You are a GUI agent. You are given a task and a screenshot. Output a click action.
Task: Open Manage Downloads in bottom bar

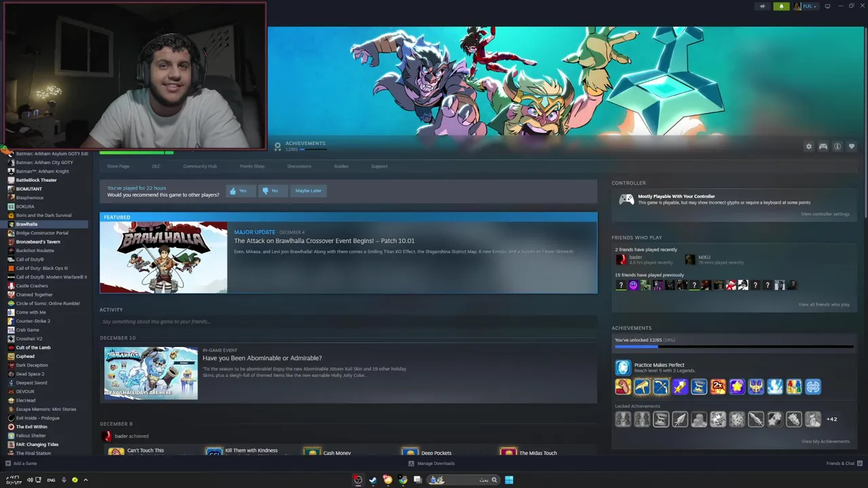pyautogui.click(x=431, y=464)
